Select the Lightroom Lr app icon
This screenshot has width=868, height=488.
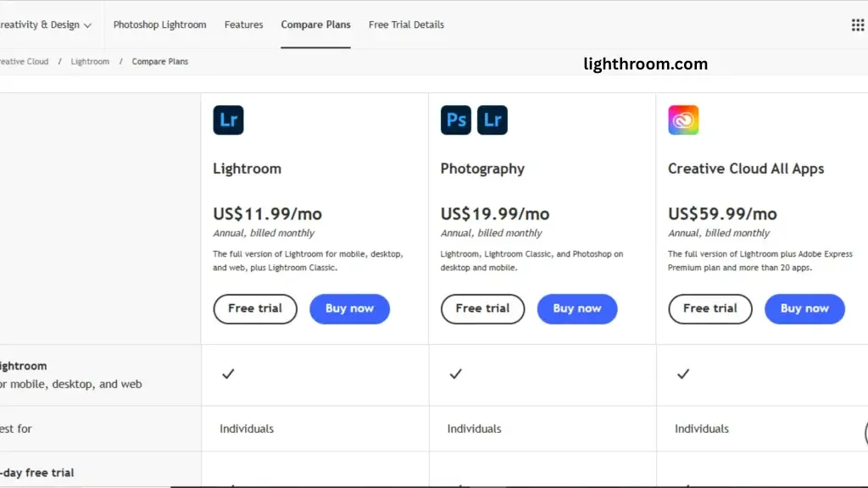click(228, 119)
